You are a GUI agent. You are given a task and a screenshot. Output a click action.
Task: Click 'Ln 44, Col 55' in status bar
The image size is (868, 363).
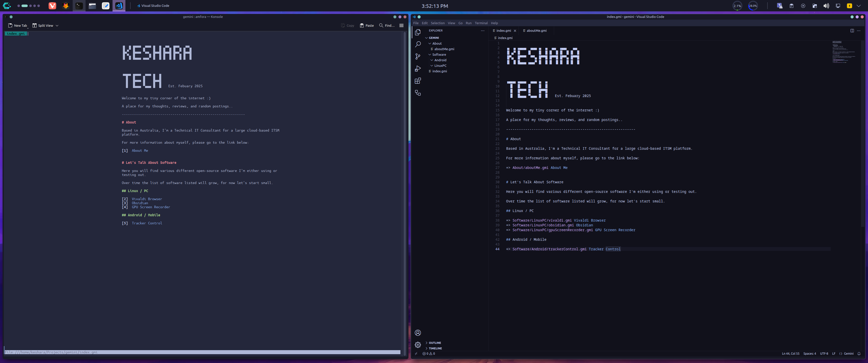tap(790, 354)
